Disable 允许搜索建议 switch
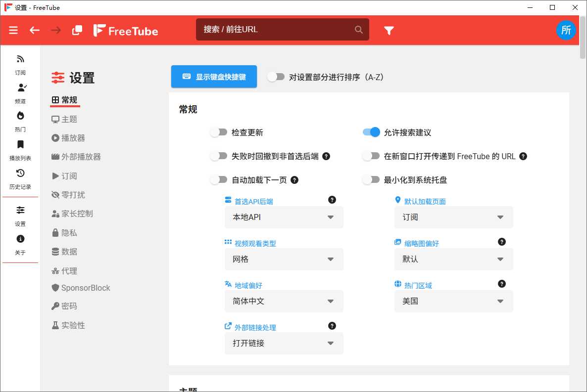The height and width of the screenshot is (392, 587). click(x=371, y=132)
